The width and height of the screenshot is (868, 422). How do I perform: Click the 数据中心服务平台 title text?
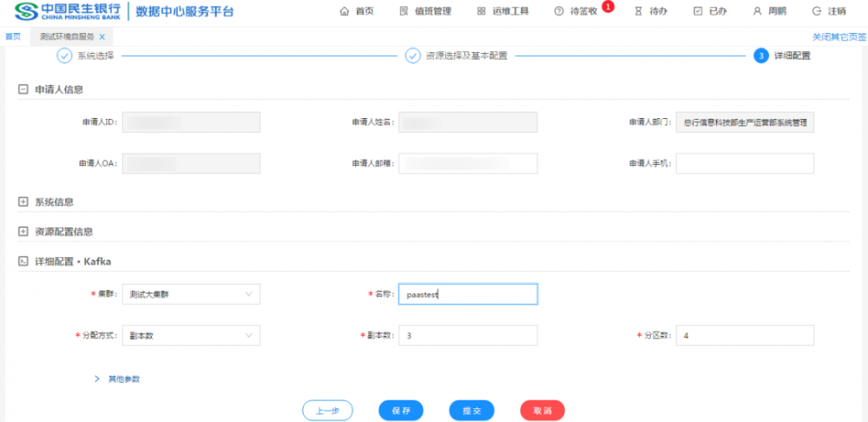[x=185, y=11]
